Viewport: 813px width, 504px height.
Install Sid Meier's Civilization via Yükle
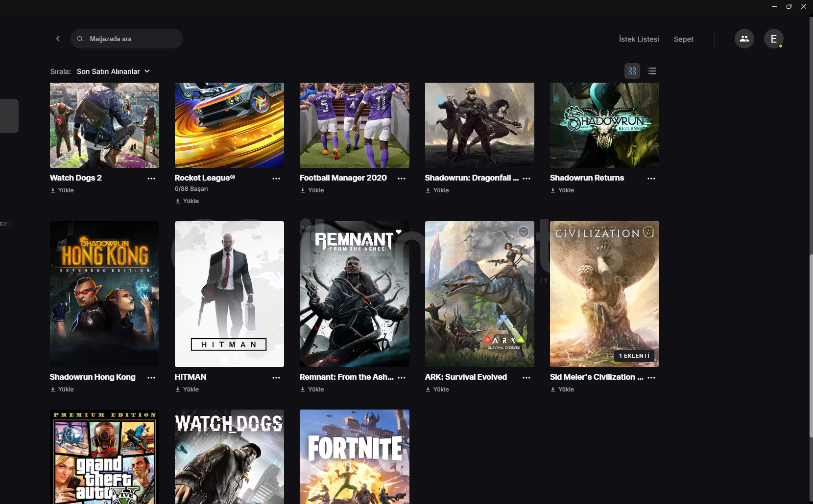coord(562,389)
